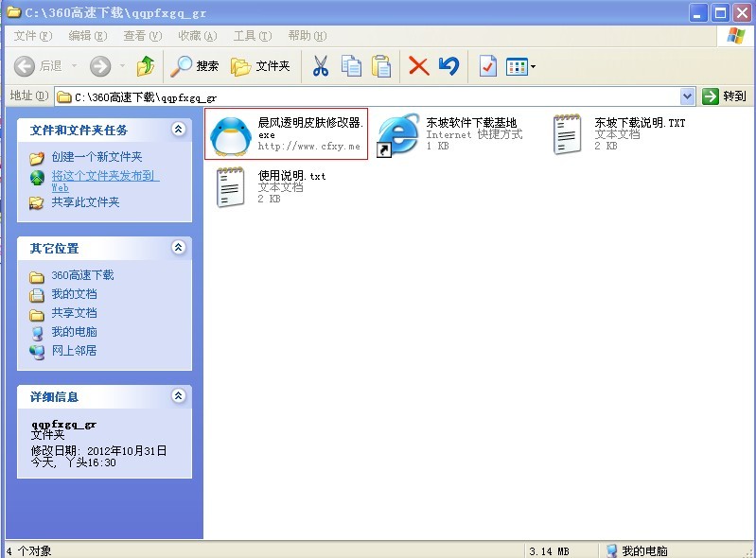756x558 pixels.
Task: Go up one folder level
Action: tap(145, 66)
